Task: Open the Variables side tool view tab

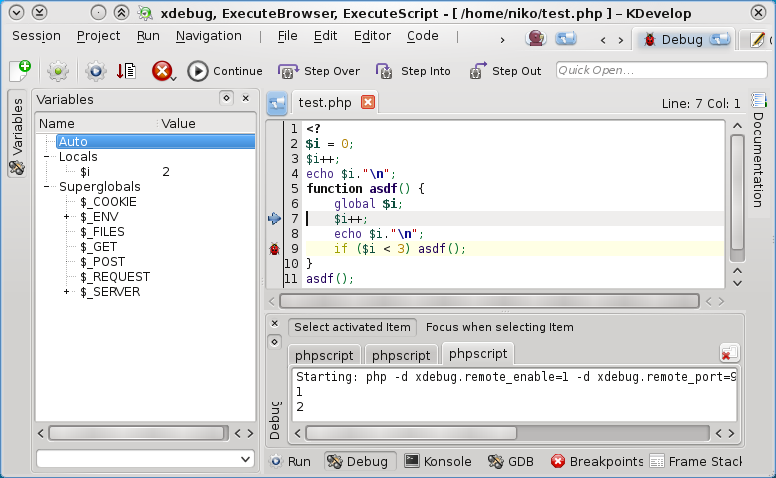Action: pos(17,134)
